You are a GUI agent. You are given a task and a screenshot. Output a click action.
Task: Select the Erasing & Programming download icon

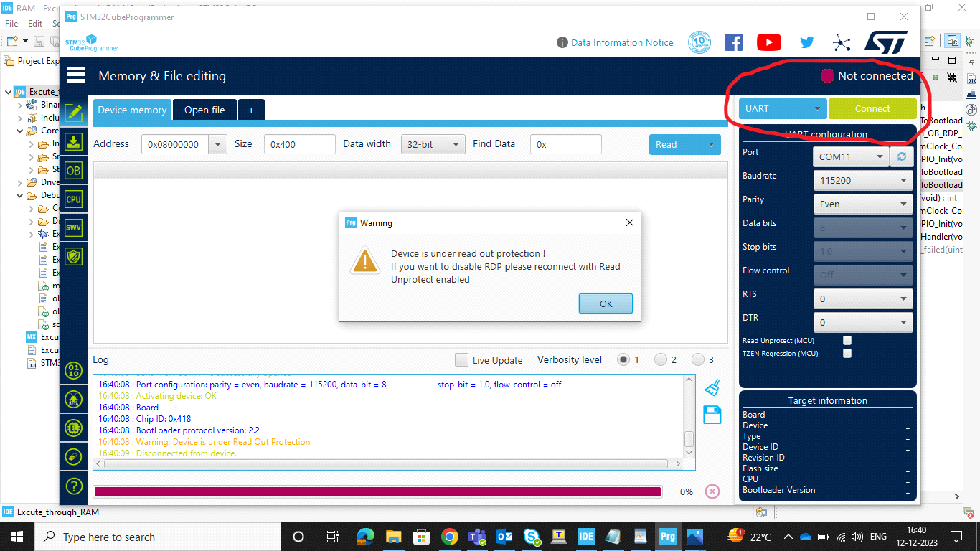tap(73, 141)
